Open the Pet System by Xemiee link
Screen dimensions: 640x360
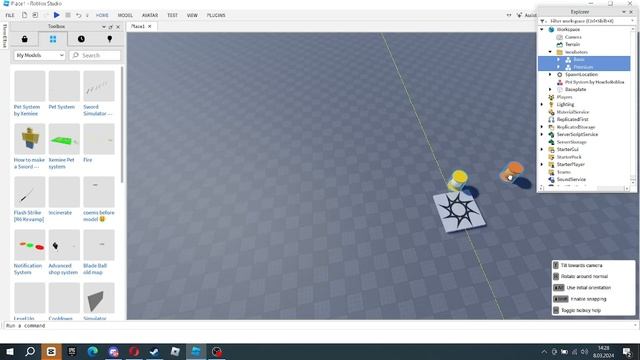27,110
